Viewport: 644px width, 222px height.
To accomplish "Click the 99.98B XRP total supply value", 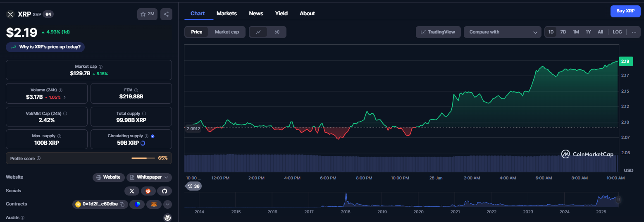I will click(x=131, y=120).
